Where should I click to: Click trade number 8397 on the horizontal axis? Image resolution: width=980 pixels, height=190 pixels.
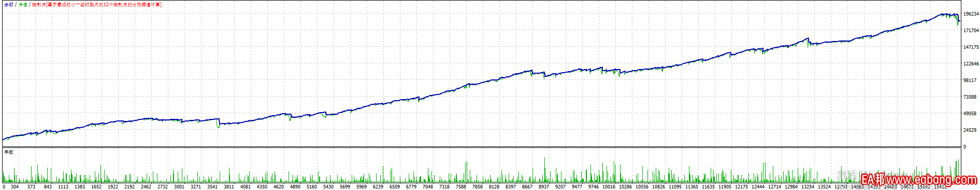point(511,186)
